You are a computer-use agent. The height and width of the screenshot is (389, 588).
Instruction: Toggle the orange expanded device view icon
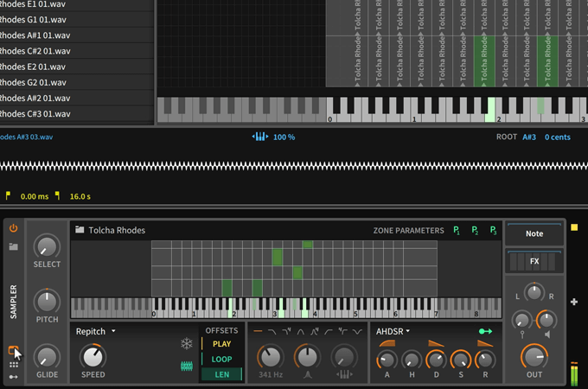(x=13, y=350)
